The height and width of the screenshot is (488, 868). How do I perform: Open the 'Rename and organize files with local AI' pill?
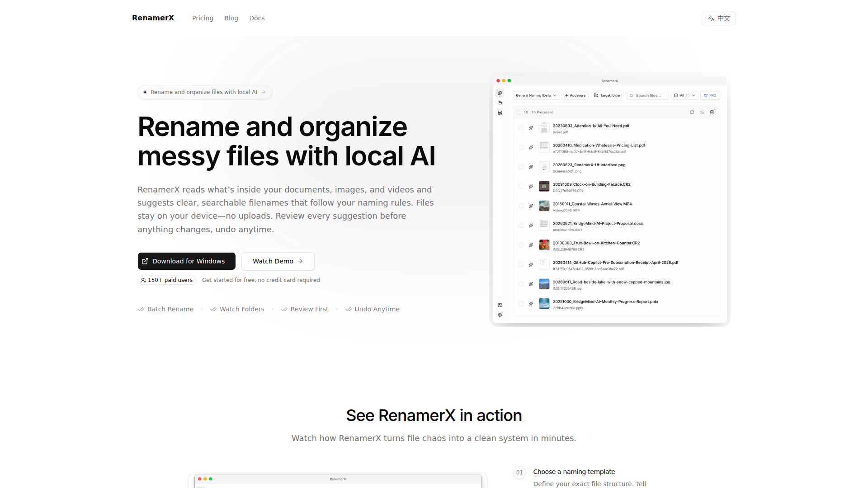[x=205, y=92]
